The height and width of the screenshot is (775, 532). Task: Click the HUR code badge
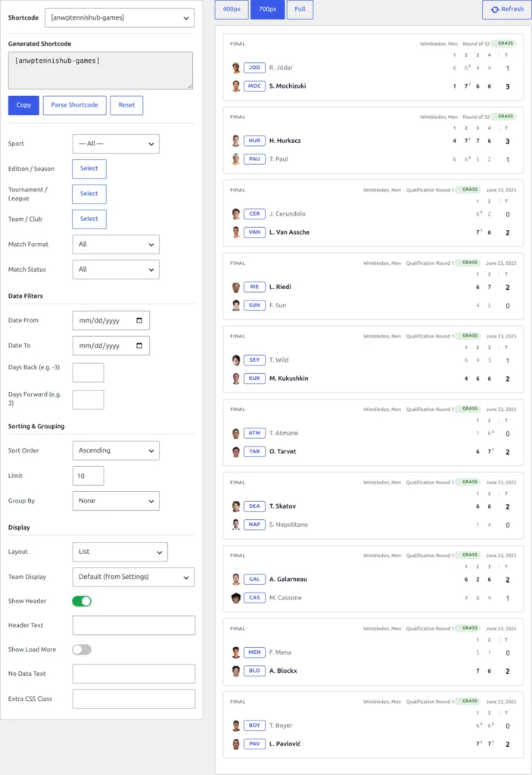[x=254, y=141]
